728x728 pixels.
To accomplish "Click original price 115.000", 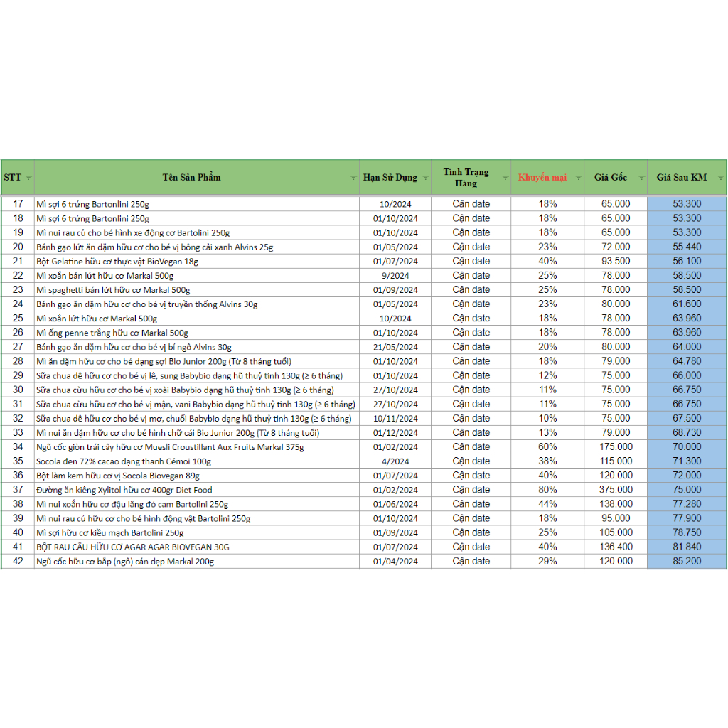I will click(616, 461).
